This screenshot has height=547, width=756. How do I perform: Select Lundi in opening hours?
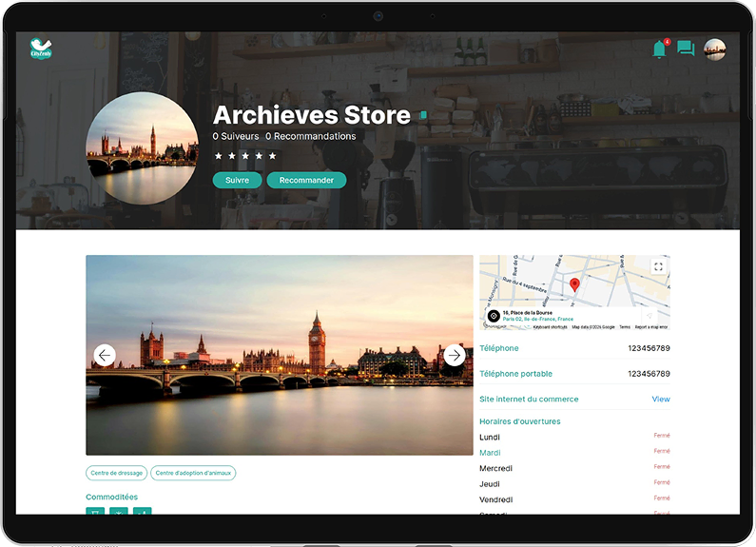tap(490, 437)
